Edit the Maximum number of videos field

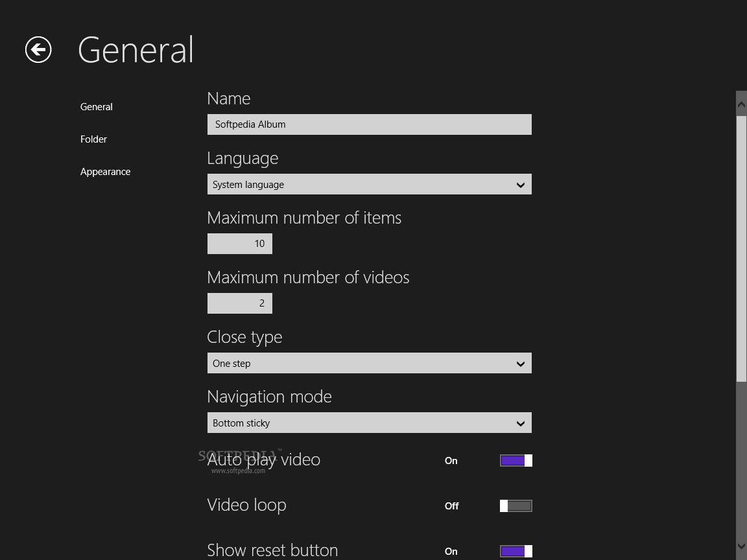[240, 303]
